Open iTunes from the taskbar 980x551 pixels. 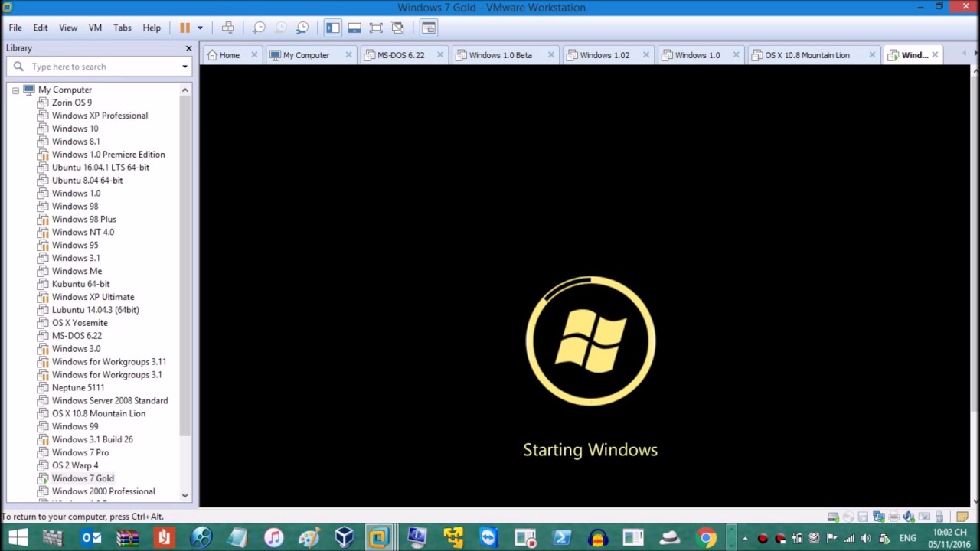click(x=273, y=537)
